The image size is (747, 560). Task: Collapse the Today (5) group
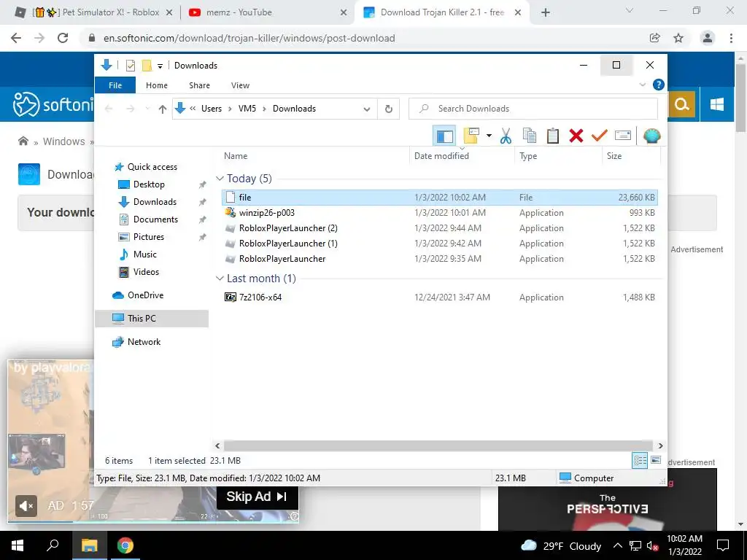(220, 179)
